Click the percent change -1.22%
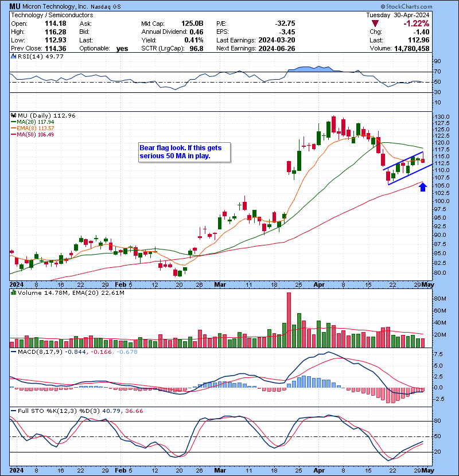Image resolution: width=459 pixels, height=476 pixels. pyautogui.click(x=416, y=24)
